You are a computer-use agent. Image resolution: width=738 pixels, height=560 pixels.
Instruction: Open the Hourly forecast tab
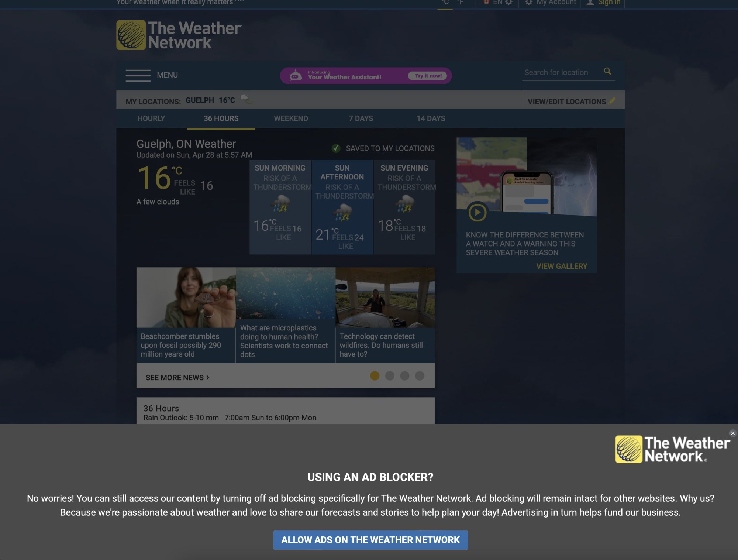(151, 118)
